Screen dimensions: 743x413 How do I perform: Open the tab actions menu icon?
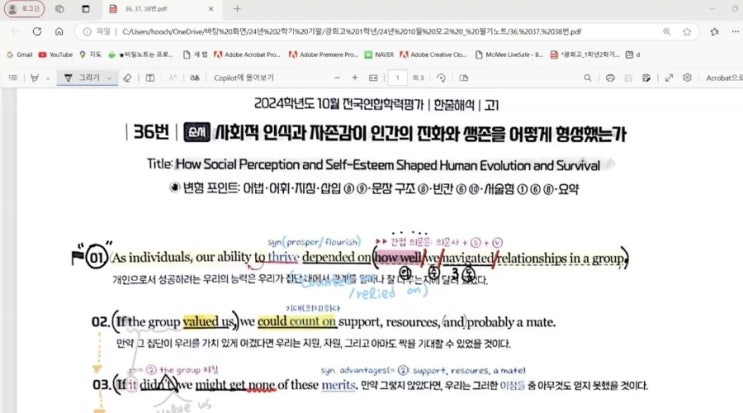coord(86,9)
